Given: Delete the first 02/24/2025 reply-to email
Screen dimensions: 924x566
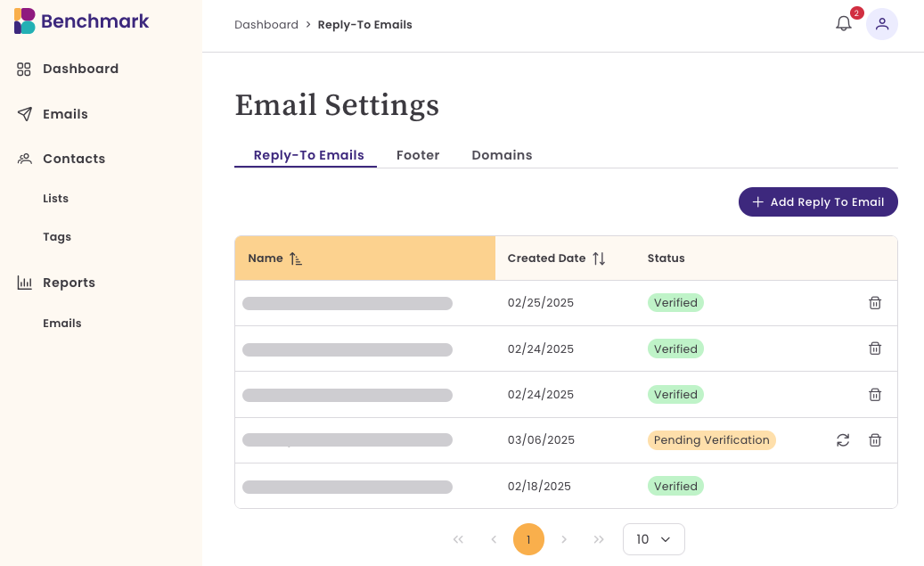Looking at the screenshot, I should pos(874,349).
